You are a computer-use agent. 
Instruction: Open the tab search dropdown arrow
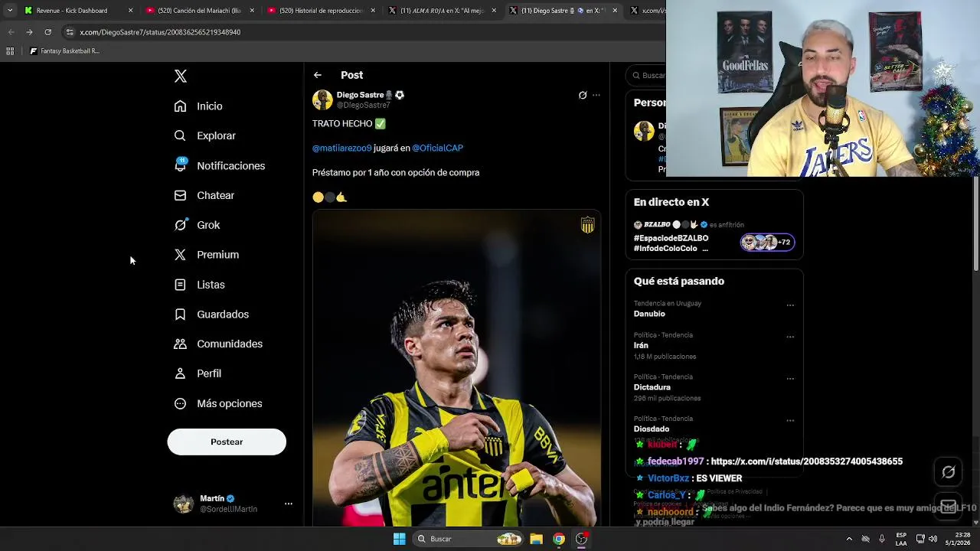tap(10, 11)
